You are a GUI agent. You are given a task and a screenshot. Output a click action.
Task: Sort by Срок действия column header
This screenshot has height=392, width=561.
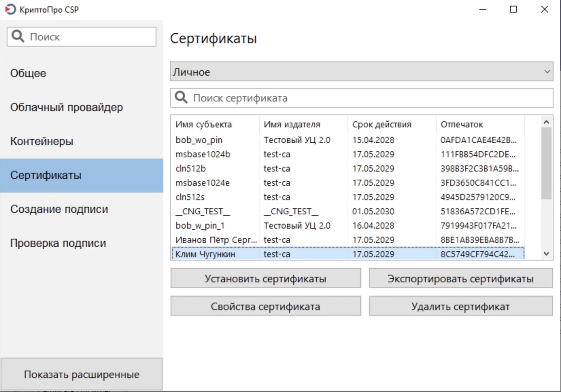pyautogui.click(x=382, y=124)
